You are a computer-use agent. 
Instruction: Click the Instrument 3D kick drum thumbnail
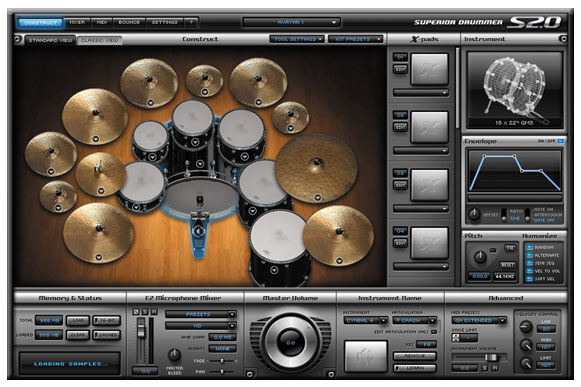click(x=514, y=90)
